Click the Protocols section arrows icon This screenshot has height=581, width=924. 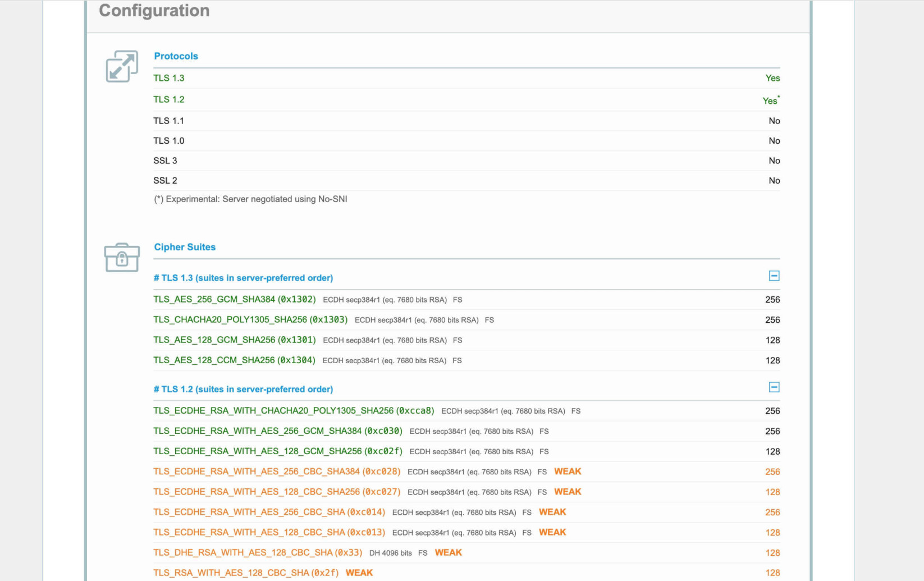122,66
